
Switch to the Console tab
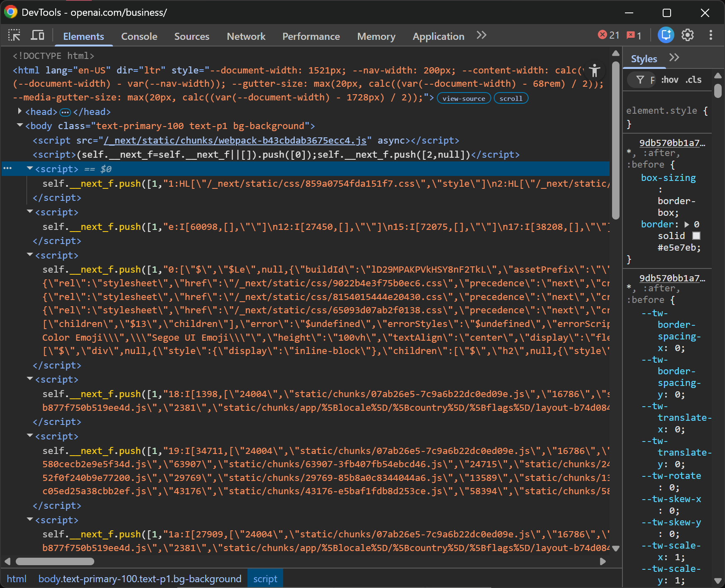point(139,37)
